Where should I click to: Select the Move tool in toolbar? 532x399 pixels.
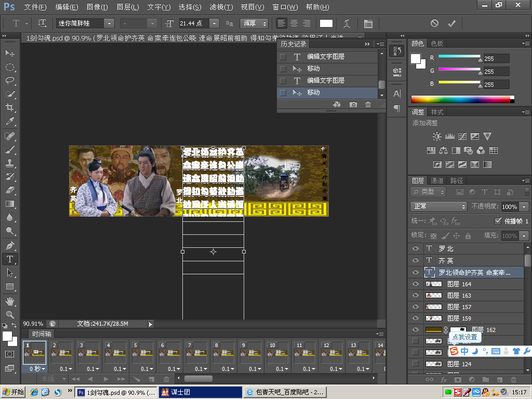pos(9,54)
